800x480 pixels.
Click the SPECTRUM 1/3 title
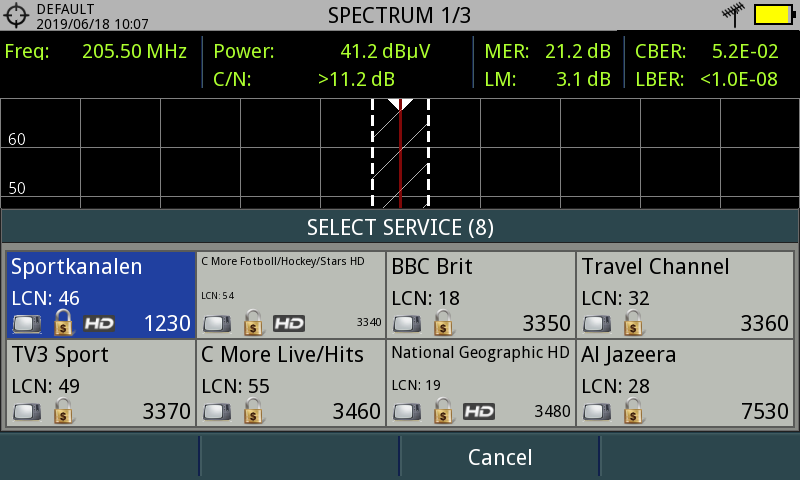pos(399,15)
